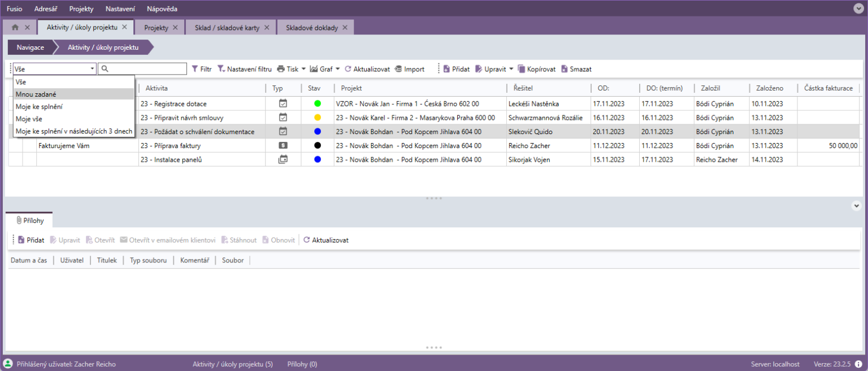
Task: Open the Graf dropdown arrow
Action: (x=337, y=69)
